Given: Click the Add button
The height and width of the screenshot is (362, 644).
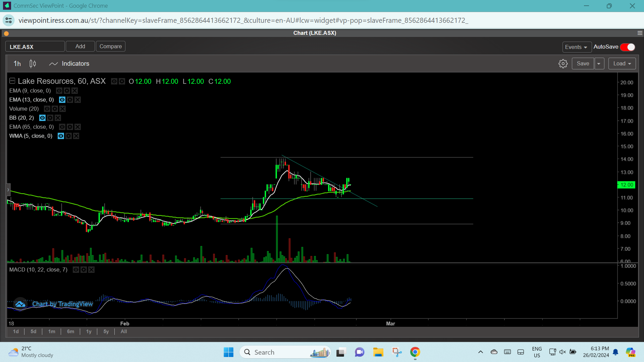Looking at the screenshot, I should pos(80,46).
